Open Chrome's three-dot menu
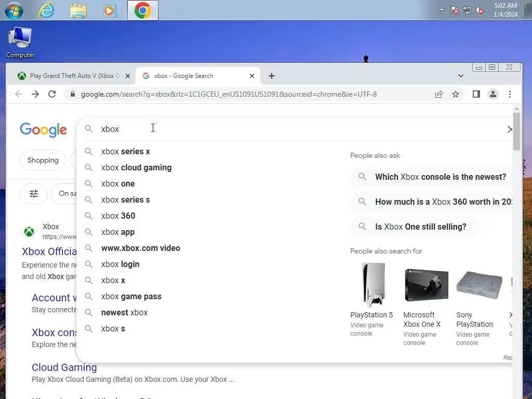Viewport: 532px width, 399px height. 510,95
